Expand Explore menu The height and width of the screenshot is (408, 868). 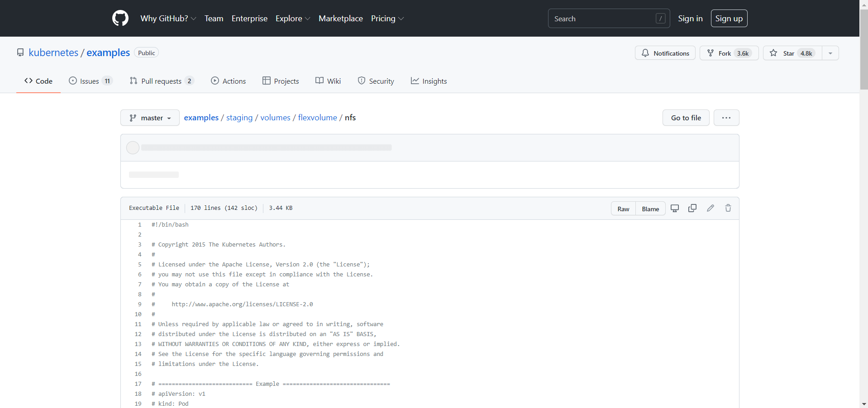[293, 19]
